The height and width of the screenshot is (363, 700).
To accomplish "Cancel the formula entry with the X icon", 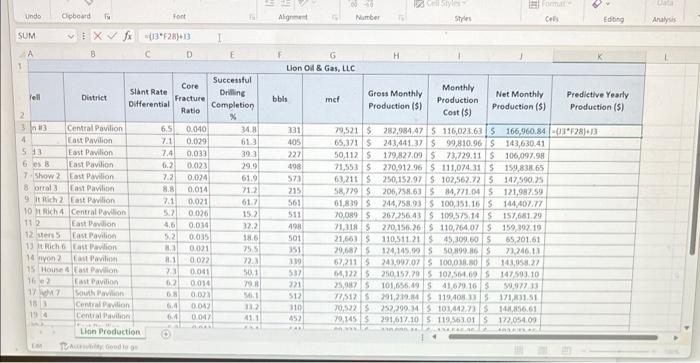I will click(x=98, y=36).
